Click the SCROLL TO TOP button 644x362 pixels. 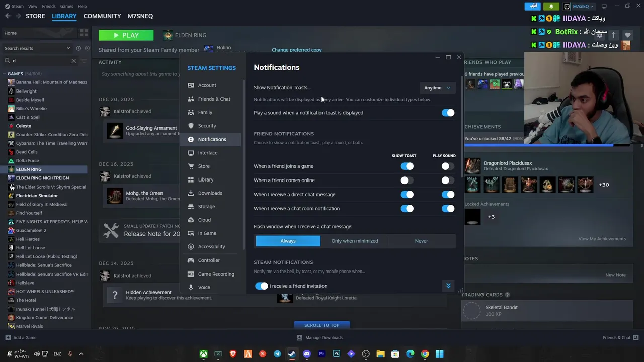322,325
